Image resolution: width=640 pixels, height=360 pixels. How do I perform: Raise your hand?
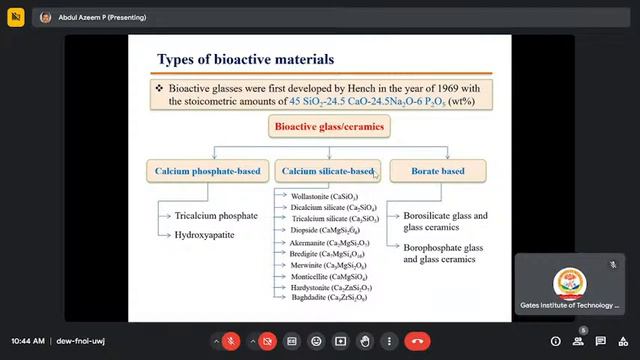[365, 341]
